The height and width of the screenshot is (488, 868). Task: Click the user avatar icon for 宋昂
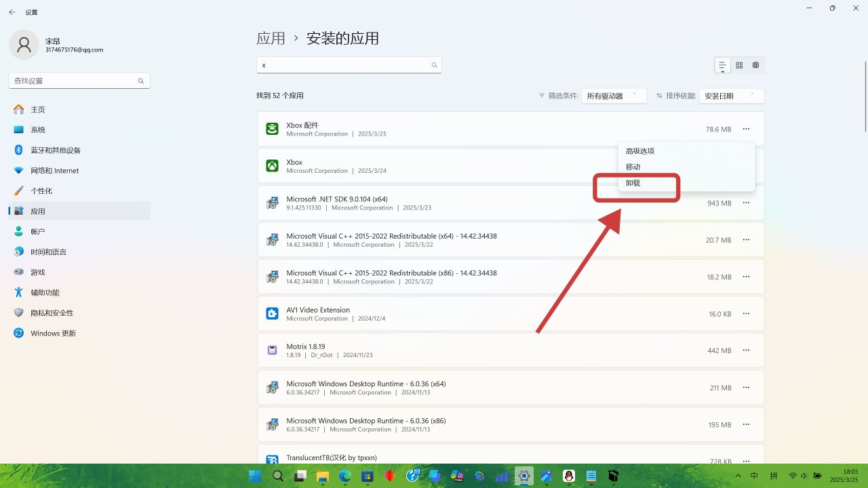24,45
